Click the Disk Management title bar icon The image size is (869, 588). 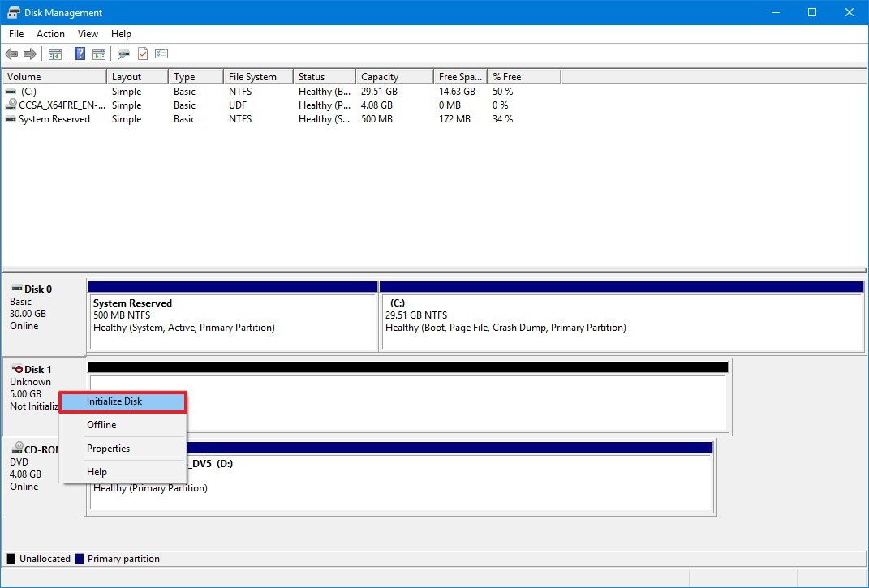(13, 12)
